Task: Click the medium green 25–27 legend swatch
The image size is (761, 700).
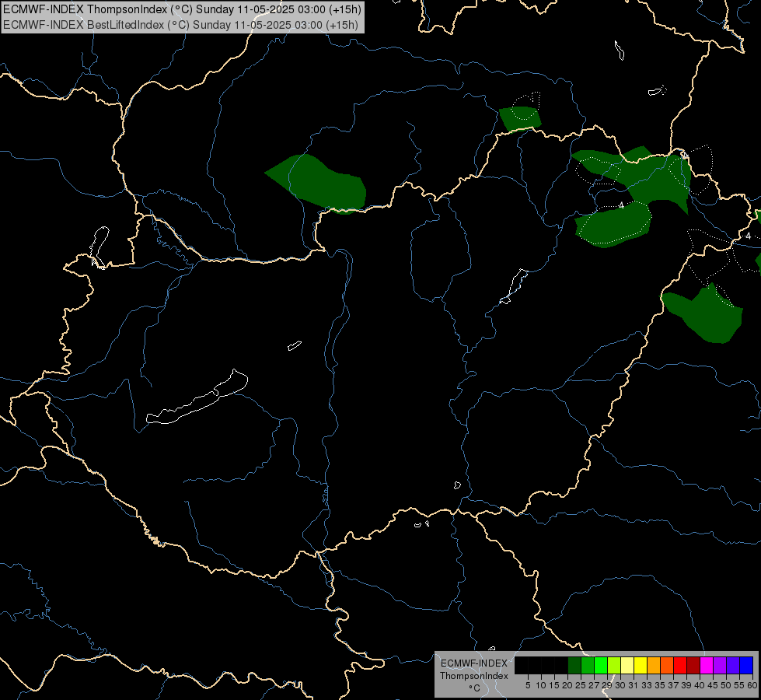Action: (x=588, y=665)
